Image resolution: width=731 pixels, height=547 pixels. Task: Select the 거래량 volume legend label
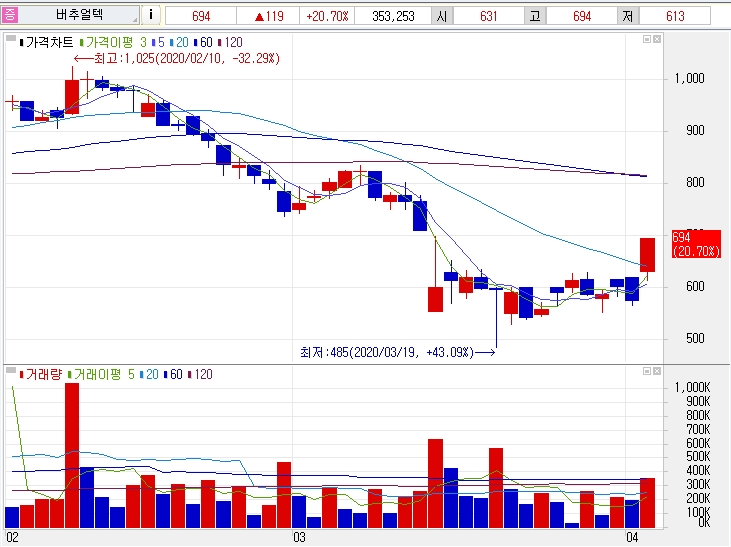coord(41,374)
